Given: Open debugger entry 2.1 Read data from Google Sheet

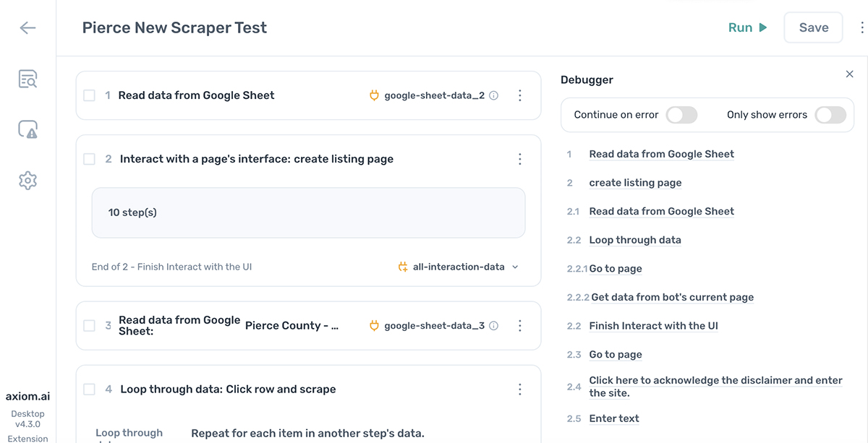Looking at the screenshot, I should [661, 211].
